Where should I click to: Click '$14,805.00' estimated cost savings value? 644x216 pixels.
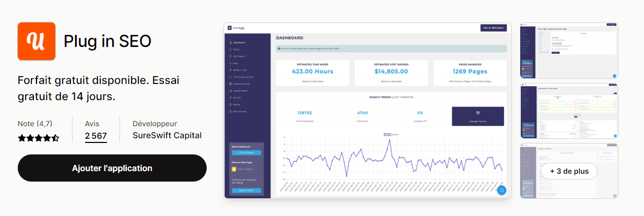[x=391, y=71]
